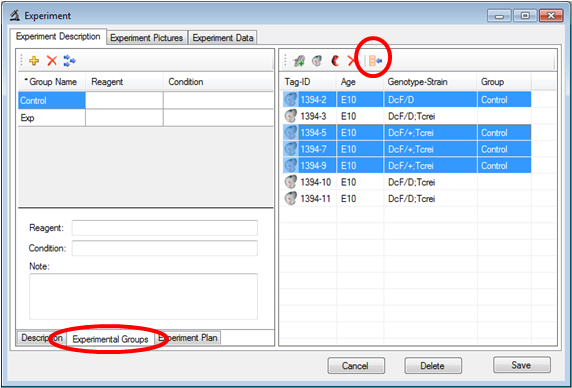572x388 pixels.
Task: Minimize the Experiment window
Action: (x=499, y=16)
